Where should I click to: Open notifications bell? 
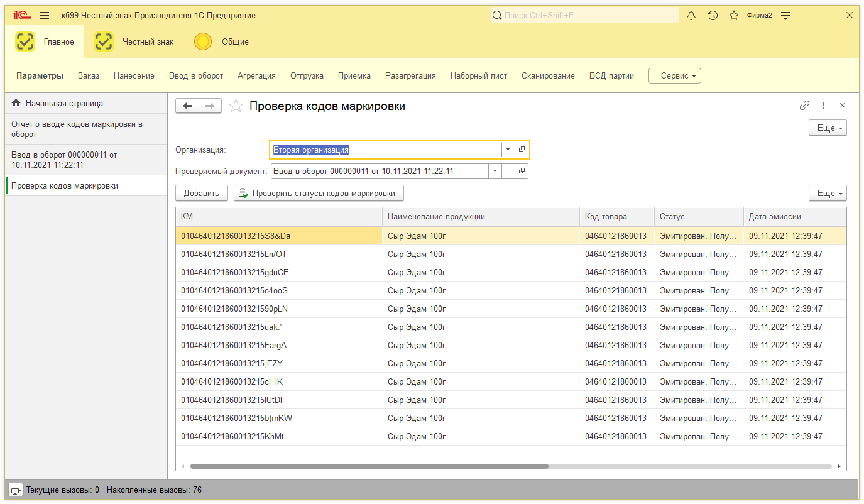pyautogui.click(x=691, y=15)
